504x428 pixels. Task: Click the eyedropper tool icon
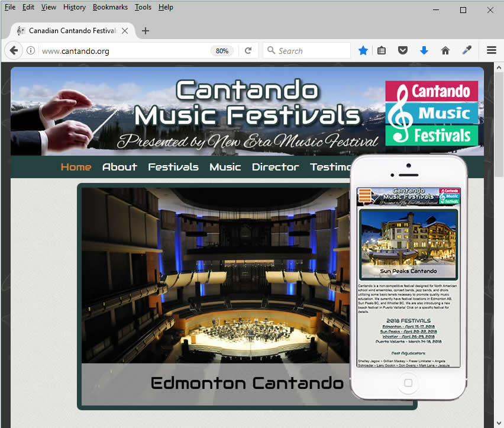(x=467, y=50)
